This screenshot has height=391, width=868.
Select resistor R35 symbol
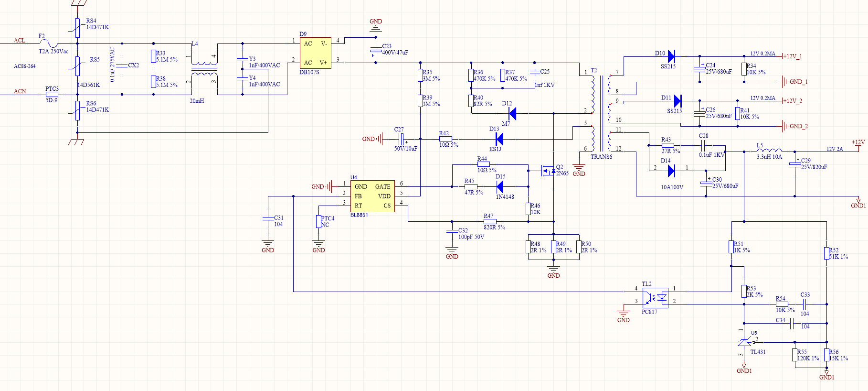coord(420,76)
